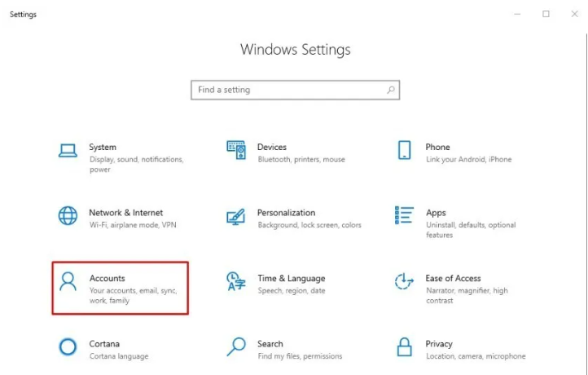Open the System laptop icon
This screenshot has height=375, width=588.
click(68, 151)
